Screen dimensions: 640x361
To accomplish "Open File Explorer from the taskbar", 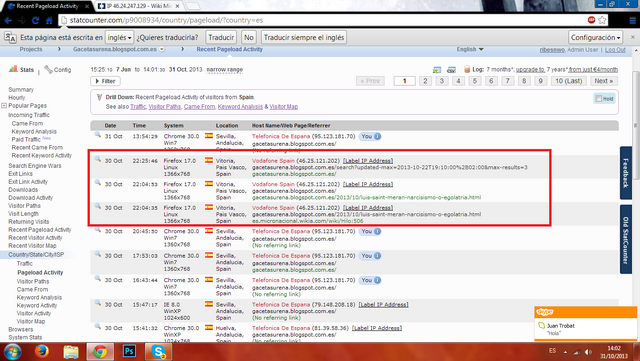I will pos(71,352).
